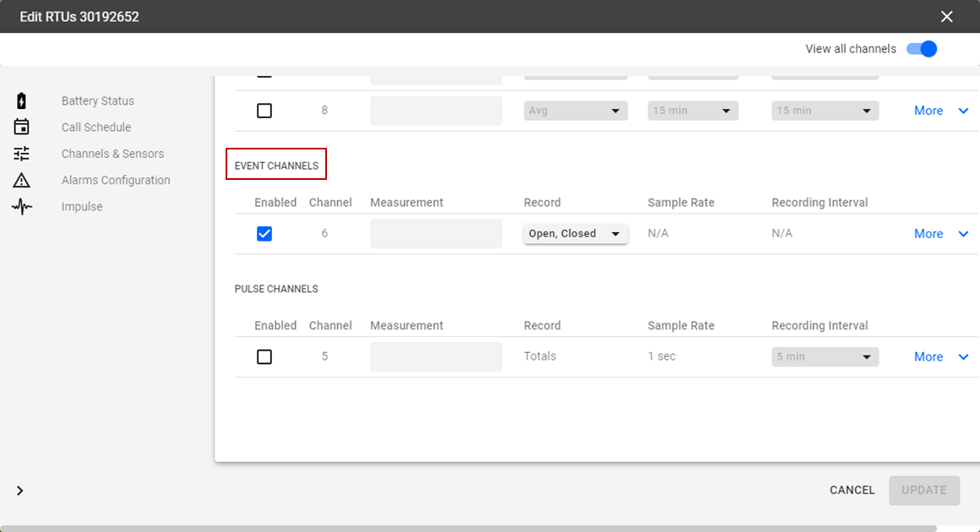The height and width of the screenshot is (532, 980).
Task: Open the Avg record dropdown for channel 8
Action: 575,111
